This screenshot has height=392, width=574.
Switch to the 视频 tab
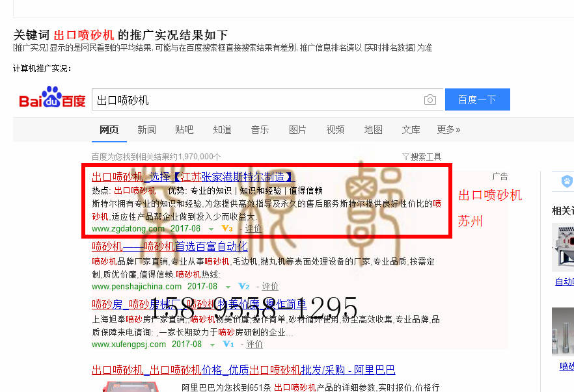[335, 129]
